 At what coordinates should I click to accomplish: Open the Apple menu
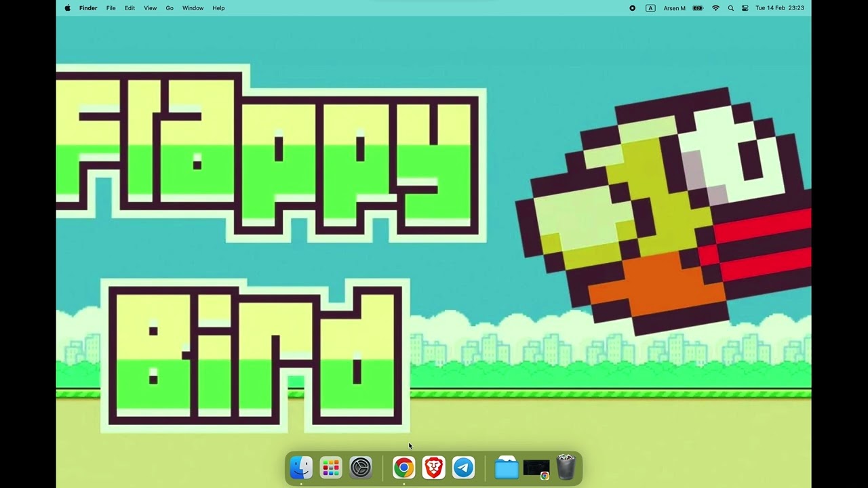pyautogui.click(x=67, y=8)
